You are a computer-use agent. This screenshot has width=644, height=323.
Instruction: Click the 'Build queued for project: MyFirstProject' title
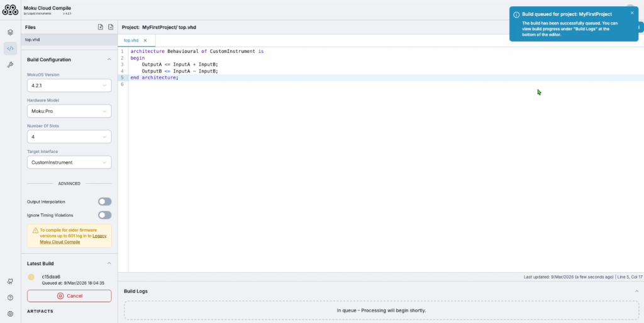point(567,14)
